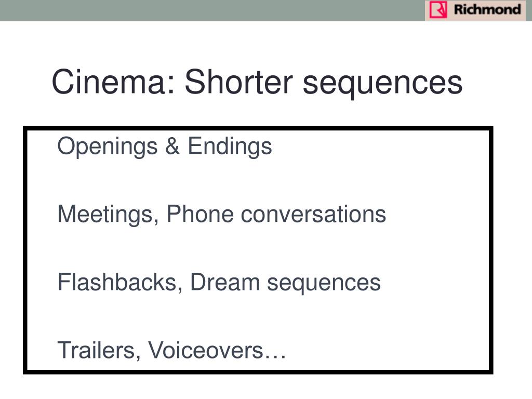This screenshot has width=532, height=399.
Task: Click the Richmond wordmark text
Action: 487,9
